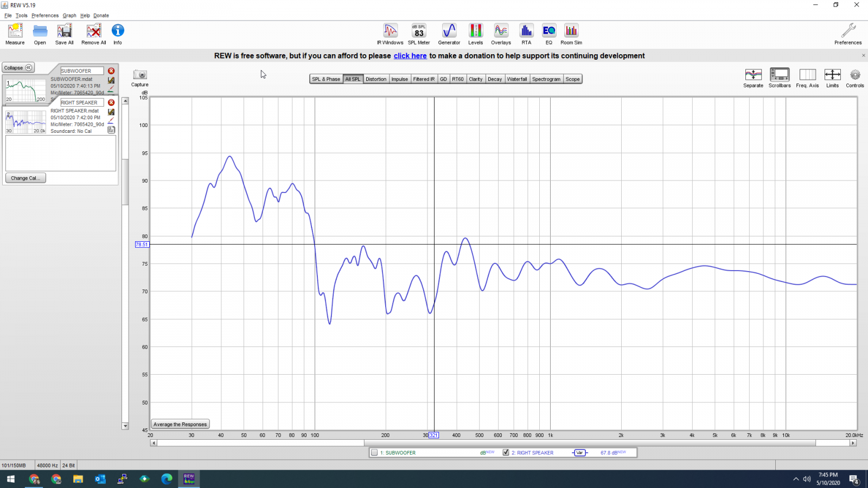Open the IR Windows tool
This screenshot has width=868, height=488.
(x=391, y=30)
